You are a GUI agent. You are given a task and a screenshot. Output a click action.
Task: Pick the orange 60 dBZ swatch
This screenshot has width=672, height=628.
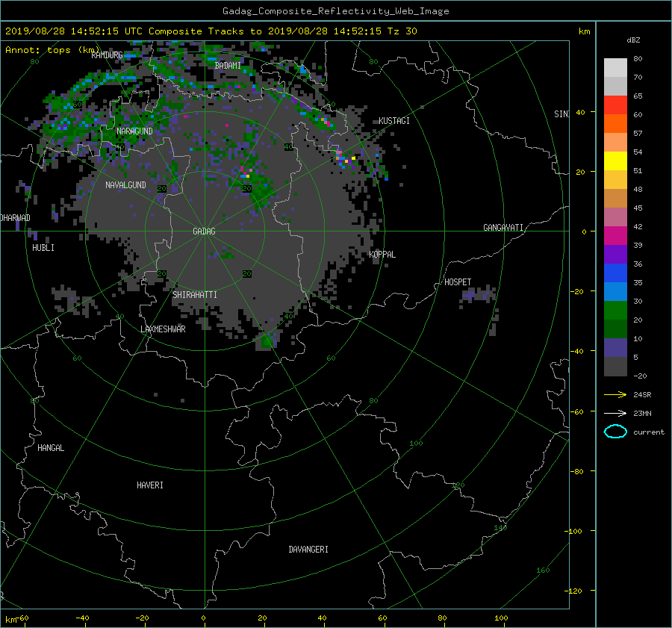point(615,123)
